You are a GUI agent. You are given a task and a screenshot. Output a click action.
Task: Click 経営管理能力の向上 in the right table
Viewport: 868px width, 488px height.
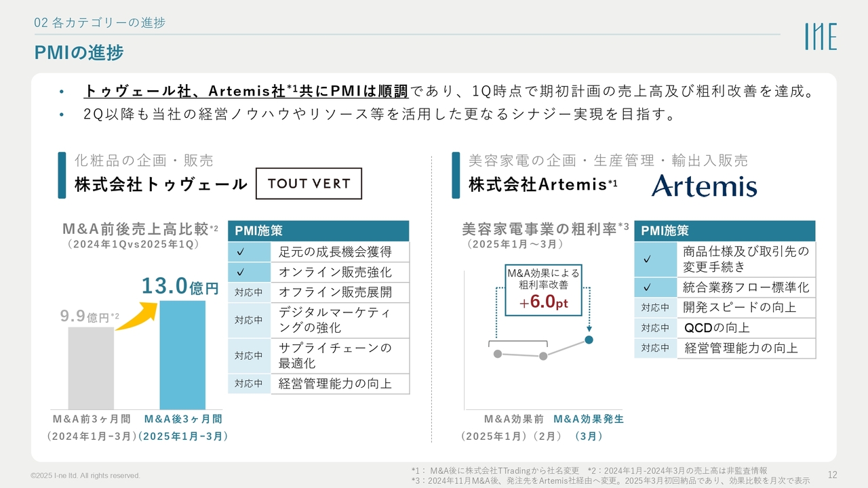741,348
